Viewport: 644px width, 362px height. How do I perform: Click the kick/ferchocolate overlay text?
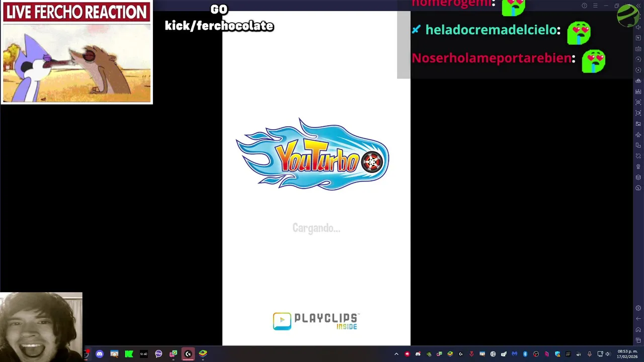pyautogui.click(x=219, y=26)
